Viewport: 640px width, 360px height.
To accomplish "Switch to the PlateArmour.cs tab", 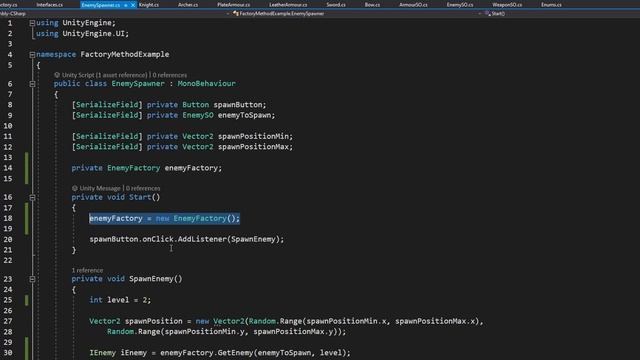I will click(x=233, y=5).
